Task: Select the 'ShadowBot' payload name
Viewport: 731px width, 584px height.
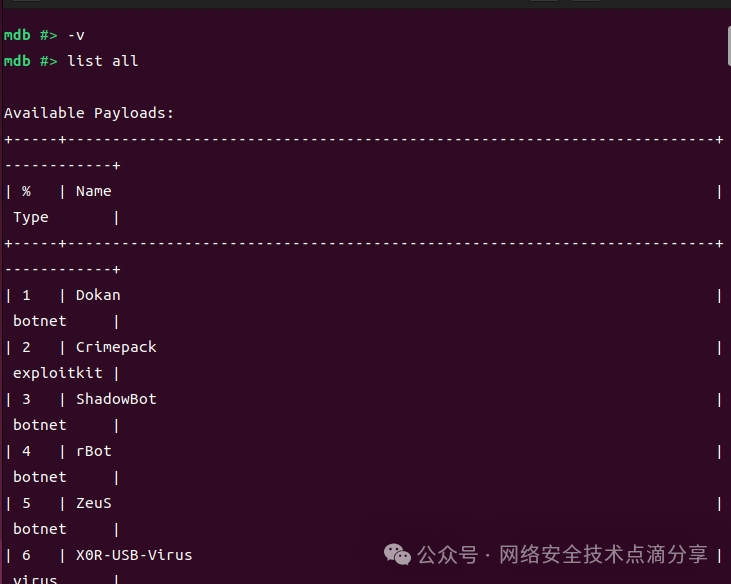Action: pos(116,399)
